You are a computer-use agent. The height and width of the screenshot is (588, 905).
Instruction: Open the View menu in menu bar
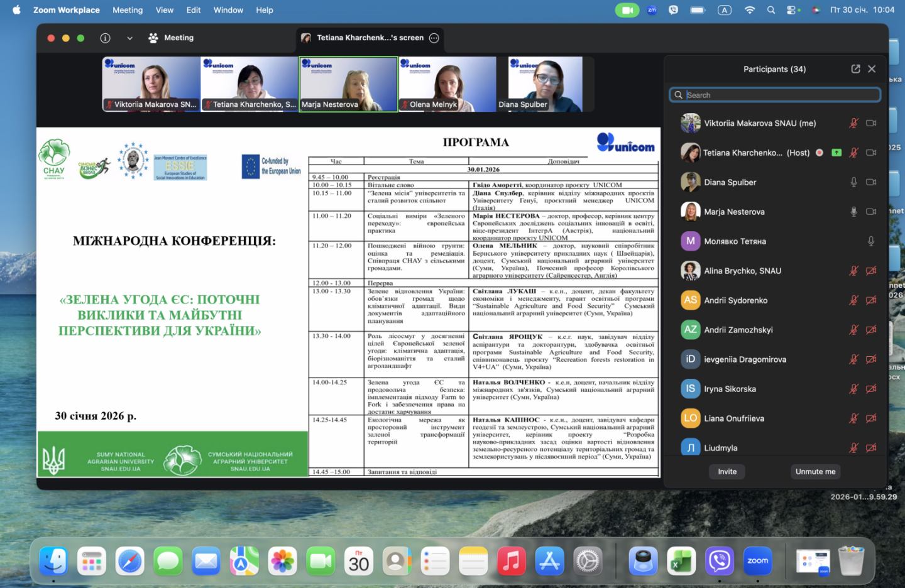click(165, 10)
